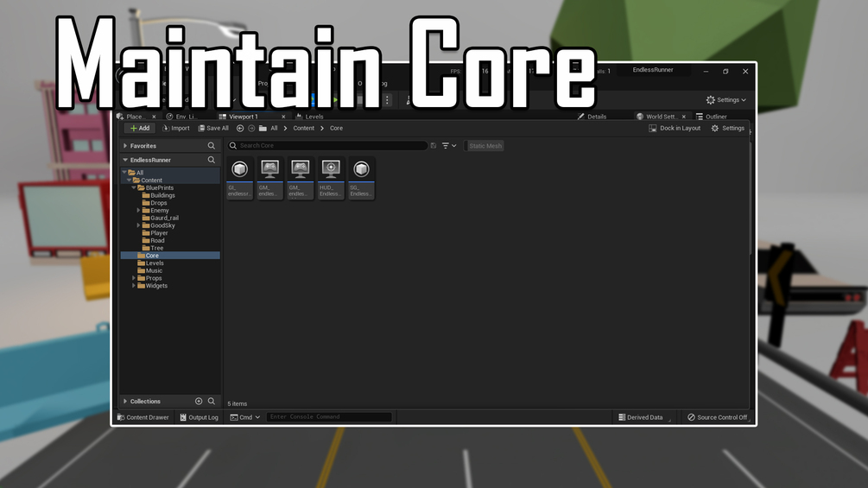Go to the Content breadcrumb

click(303, 129)
